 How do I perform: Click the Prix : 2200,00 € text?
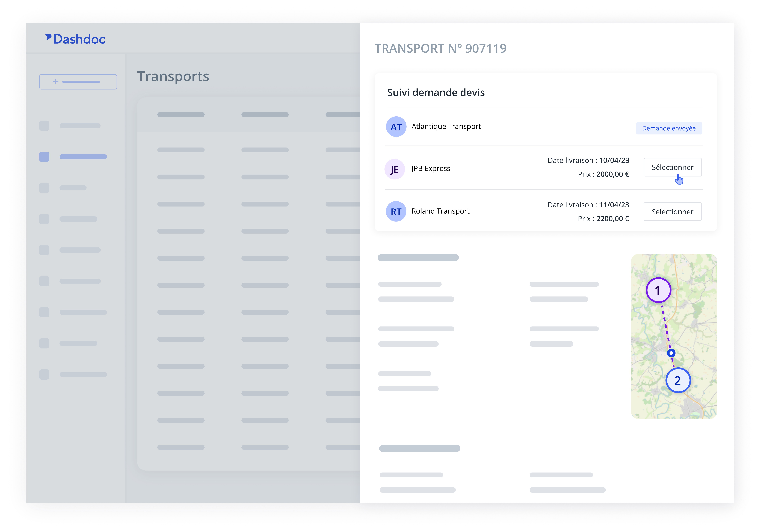[x=603, y=219]
